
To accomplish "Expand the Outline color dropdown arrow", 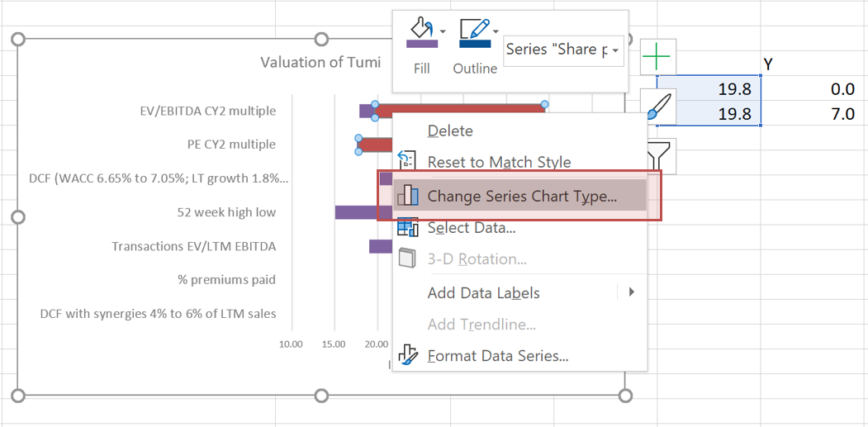I will (x=496, y=31).
